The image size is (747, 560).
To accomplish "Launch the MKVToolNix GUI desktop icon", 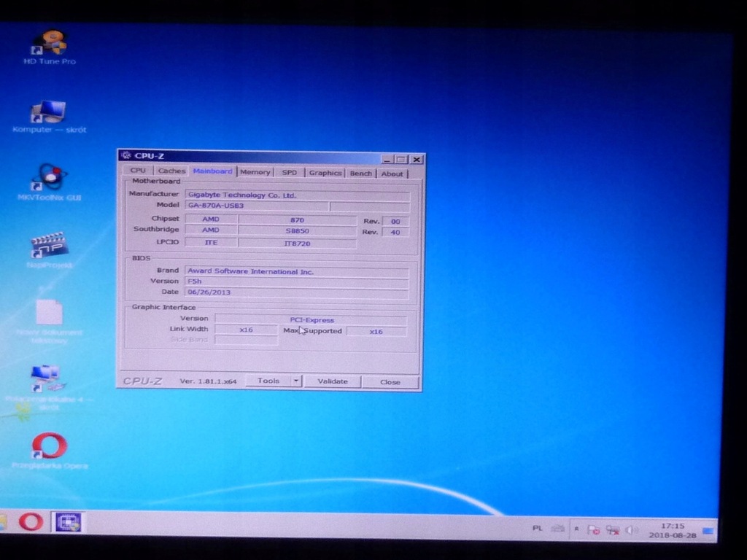I will tap(50, 179).
